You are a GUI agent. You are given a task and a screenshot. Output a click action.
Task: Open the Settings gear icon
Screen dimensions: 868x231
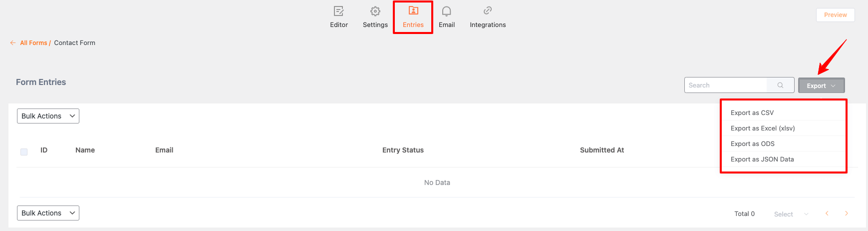coord(375,11)
